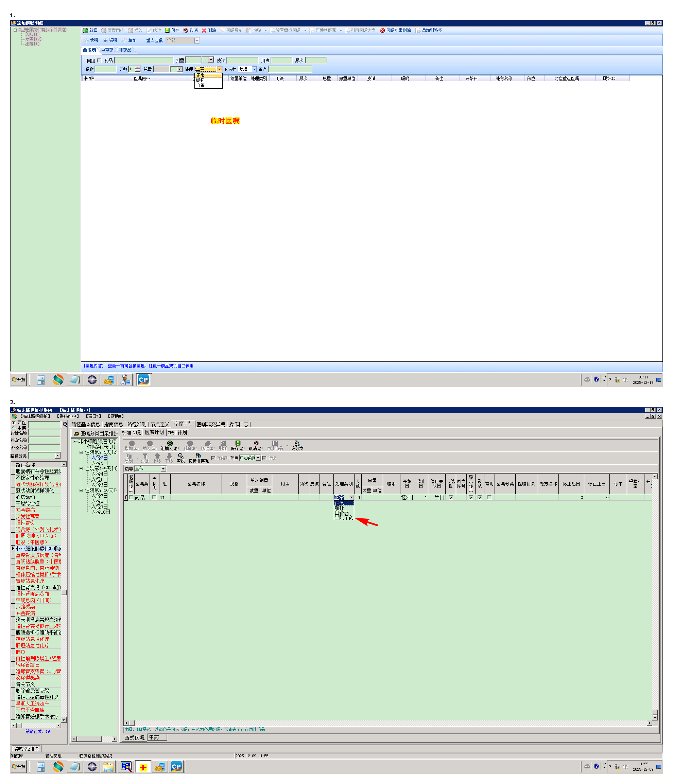Click the 设标准医嘱 icon
This screenshot has width=673, height=784.
click(199, 456)
